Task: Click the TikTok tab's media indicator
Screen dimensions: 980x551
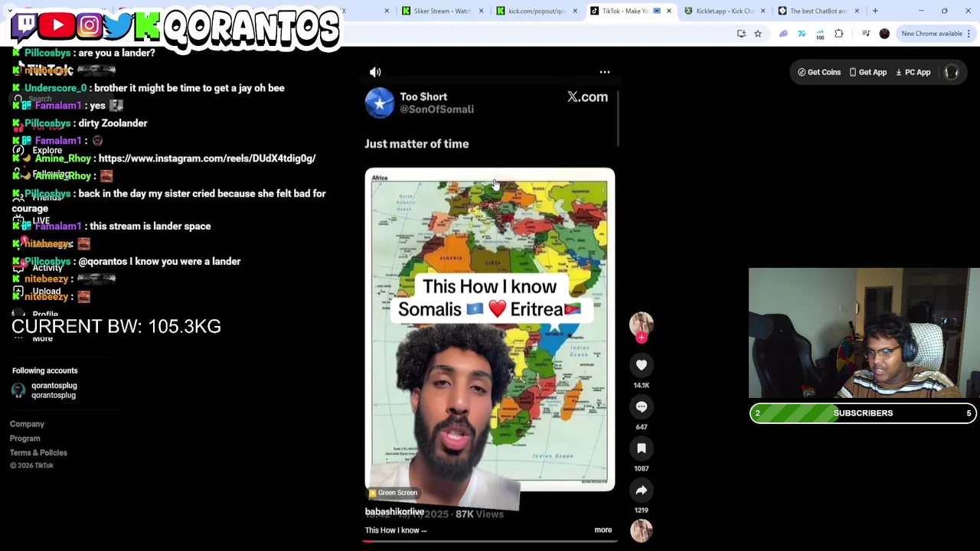Action: click(657, 11)
